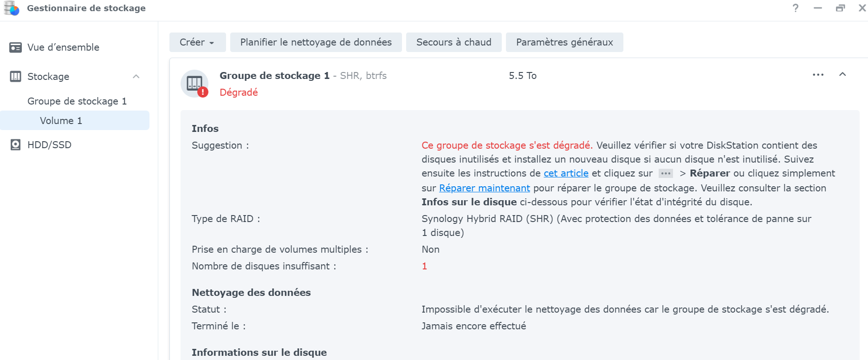Click the HDD/SSD disk icon
This screenshot has height=360, width=868.
coord(15,145)
